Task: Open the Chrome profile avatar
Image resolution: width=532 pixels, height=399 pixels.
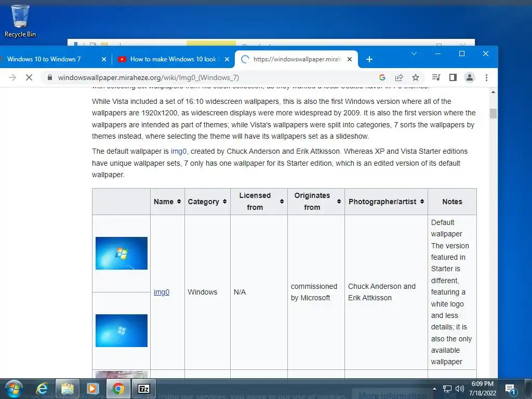Action: [470, 77]
